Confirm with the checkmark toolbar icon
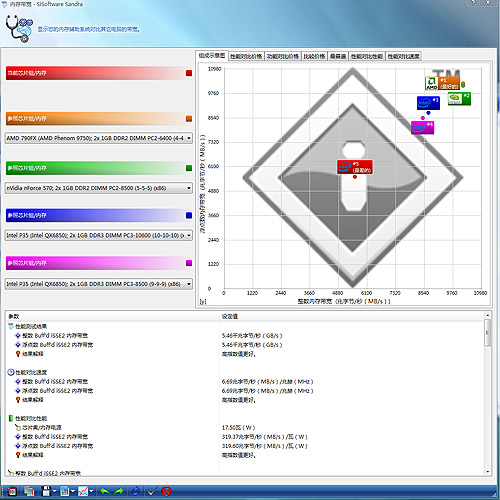The image size is (500, 500). point(152,491)
